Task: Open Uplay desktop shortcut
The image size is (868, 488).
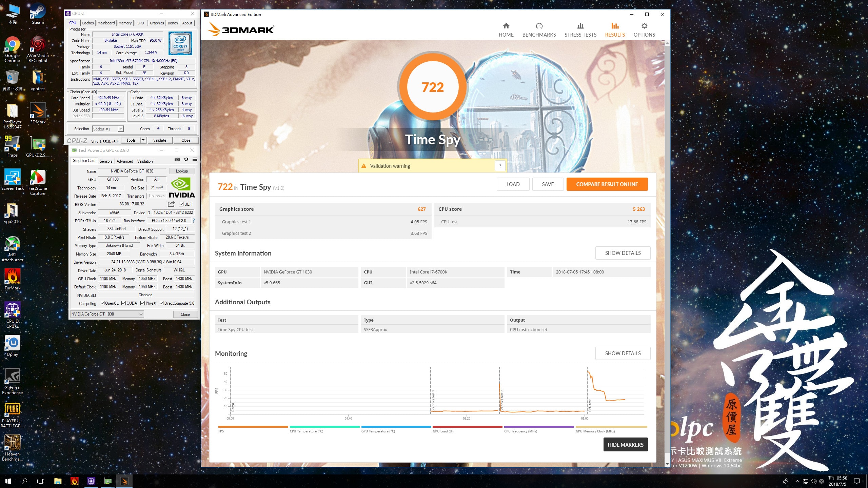Action: tap(12, 346)
